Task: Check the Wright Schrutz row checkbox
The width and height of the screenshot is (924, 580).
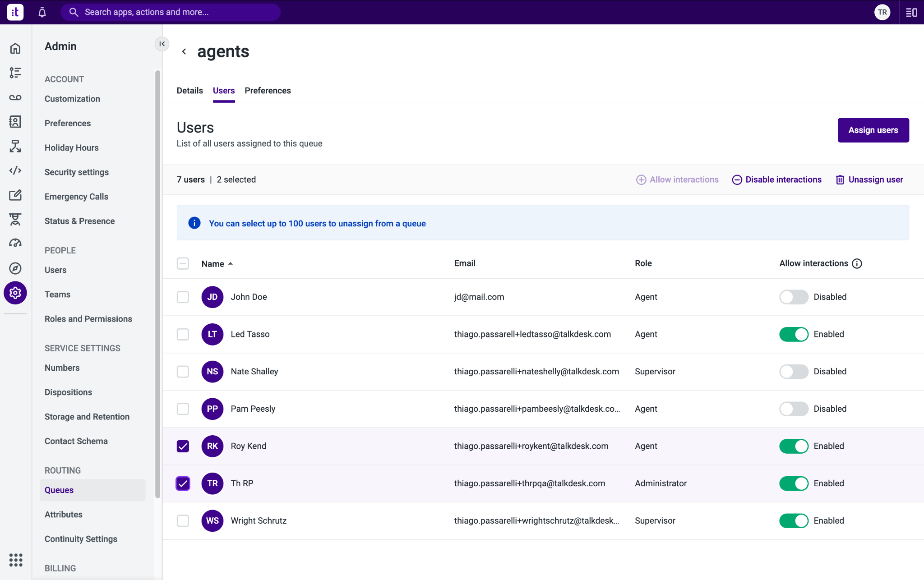Action: [183, 521]
